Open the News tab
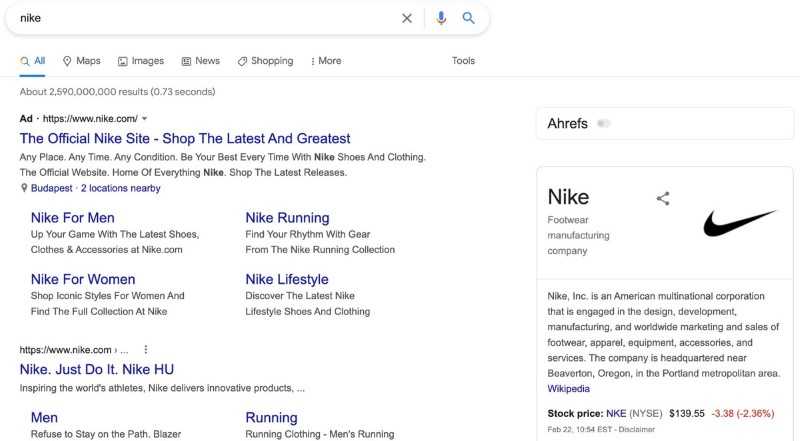 click(201, 61)
